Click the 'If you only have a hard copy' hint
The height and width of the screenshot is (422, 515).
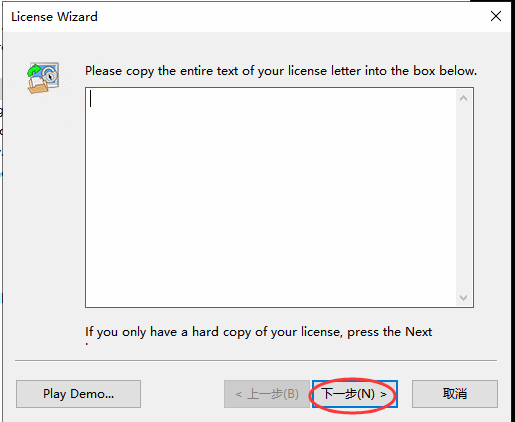click(x=258, y=332)
